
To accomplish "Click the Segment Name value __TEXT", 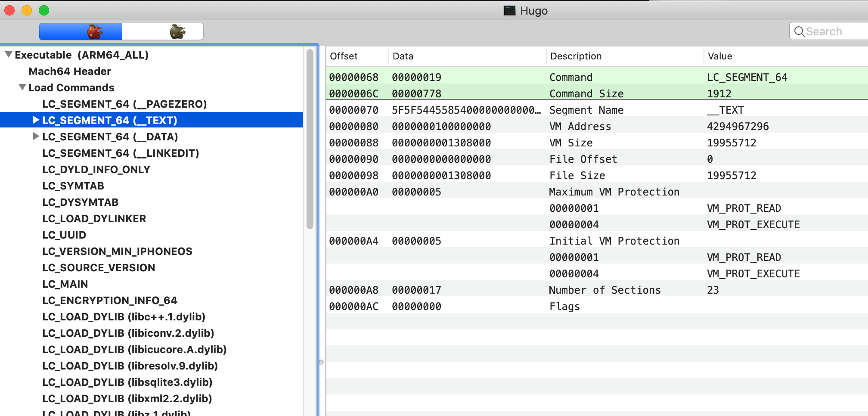I will click(x=725, y=110).
